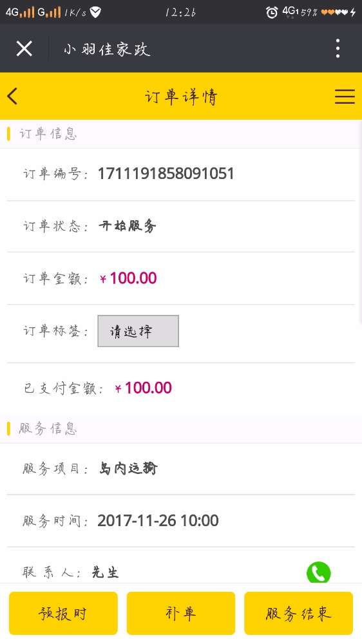Close the webview with the X icon
Screen dimensions: 362x644
click(x=24, y=49)
